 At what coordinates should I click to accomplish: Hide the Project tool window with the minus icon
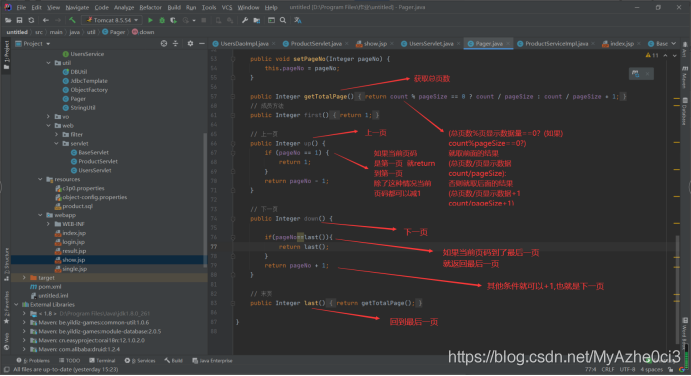[x=202, y=44]
